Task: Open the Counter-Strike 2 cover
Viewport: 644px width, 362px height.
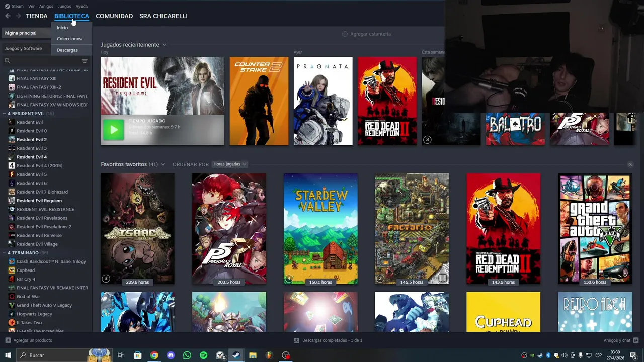Action: [x=259, y=101]
